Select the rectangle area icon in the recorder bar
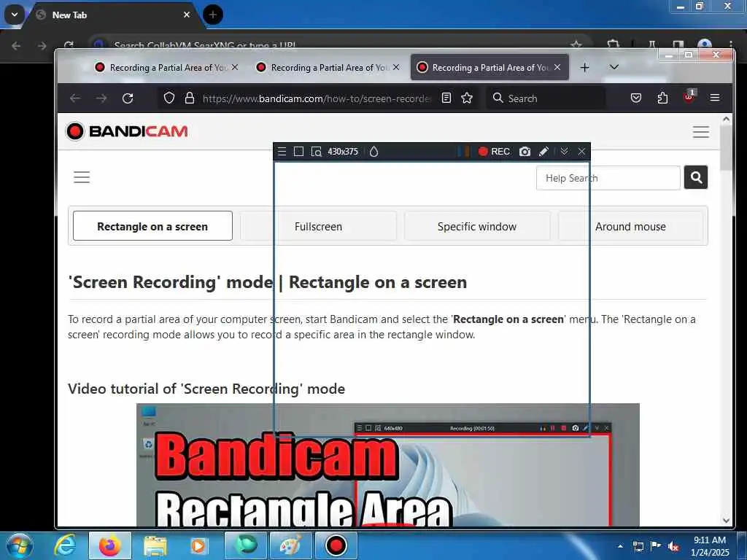The image size is (747, 560). (298, 152)
